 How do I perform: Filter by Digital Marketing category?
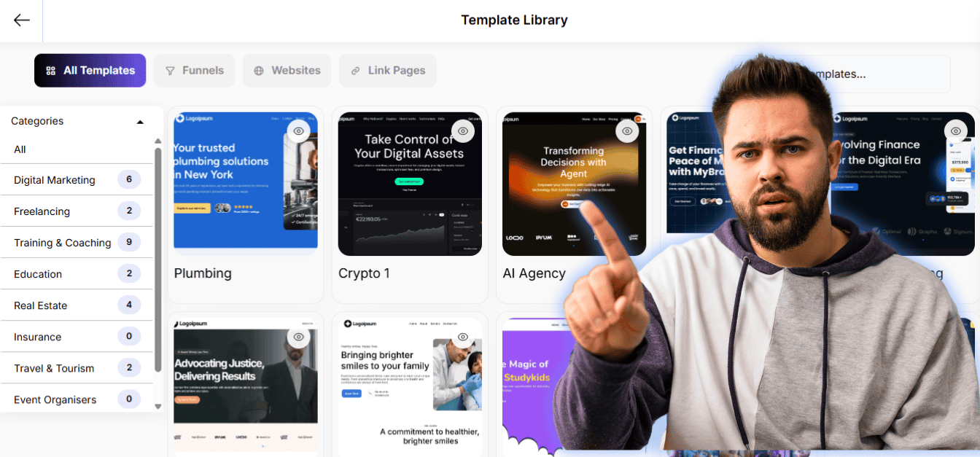pyautogui.click(x=77, y=180)
